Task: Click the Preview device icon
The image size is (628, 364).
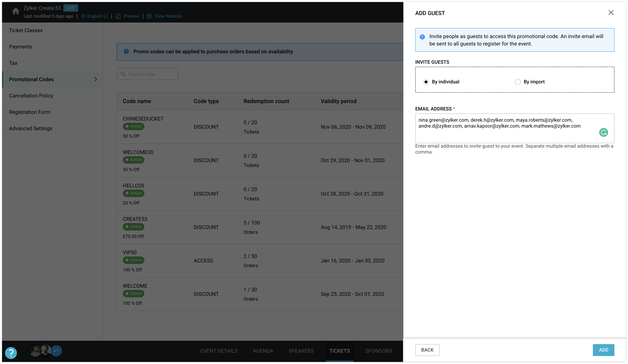Action: pyautogui.click(x=118, y=16)
